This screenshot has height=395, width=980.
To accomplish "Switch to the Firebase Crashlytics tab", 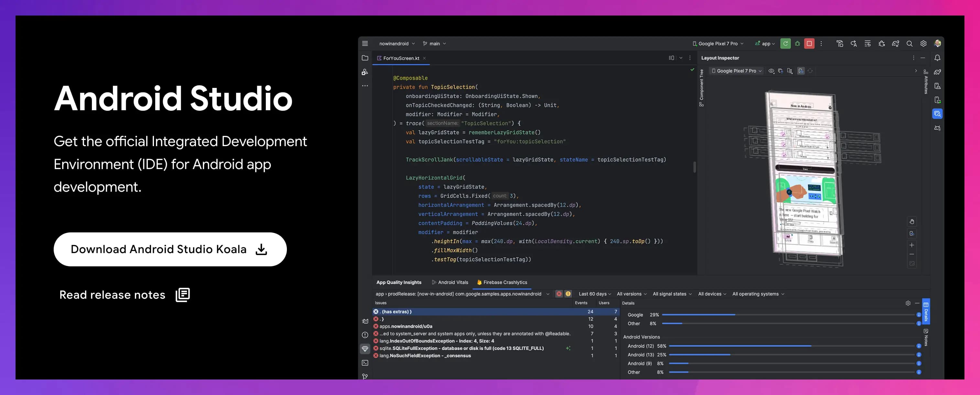I will 502,282.
